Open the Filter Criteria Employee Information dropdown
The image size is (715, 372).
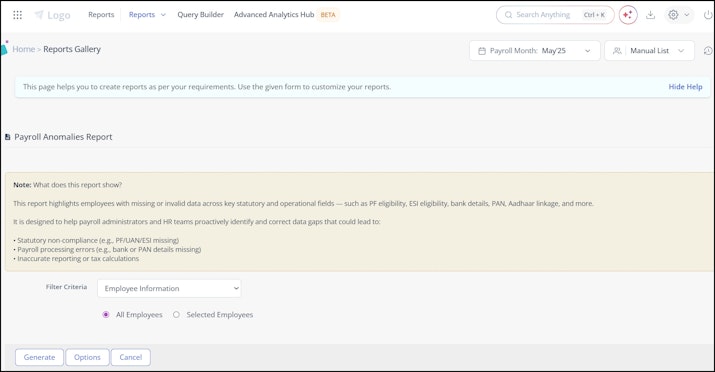click(169, 289)
